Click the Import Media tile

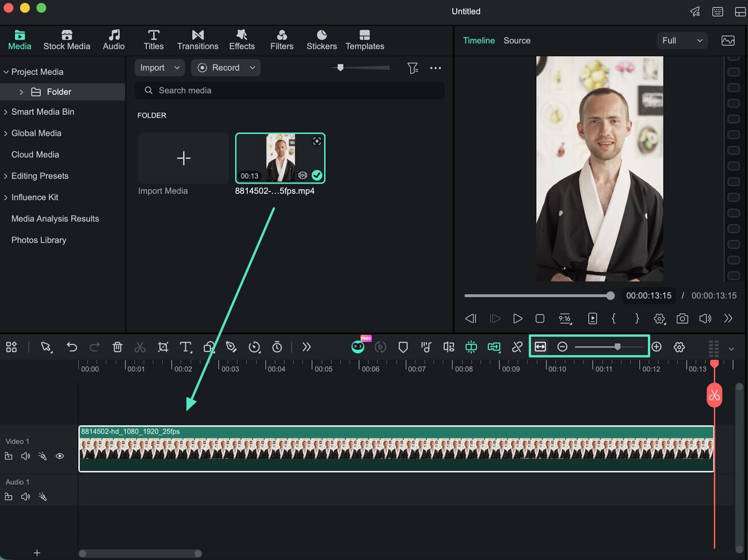point(184,158)
